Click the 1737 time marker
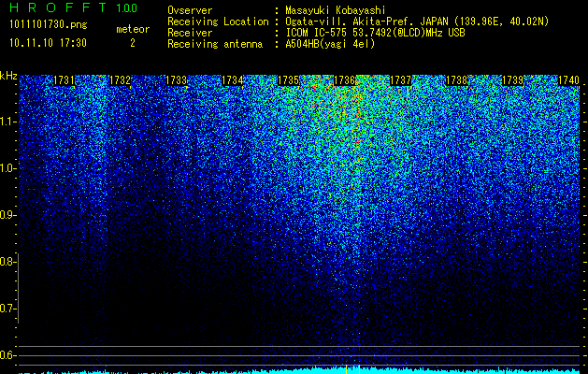Screen dimensions: 588x374 [401, 80]
